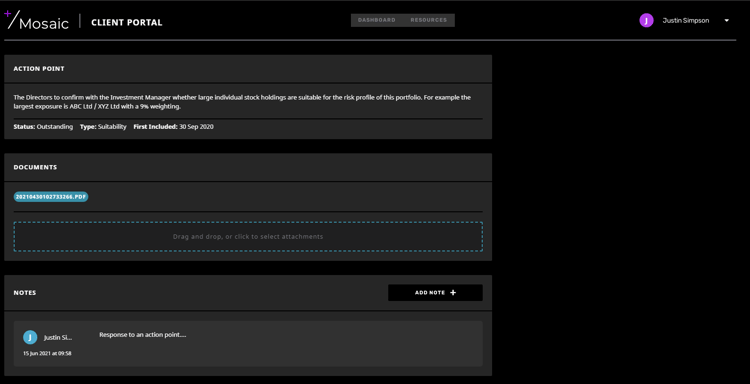Click the note text 'Response to an action point'

[143, 335]
